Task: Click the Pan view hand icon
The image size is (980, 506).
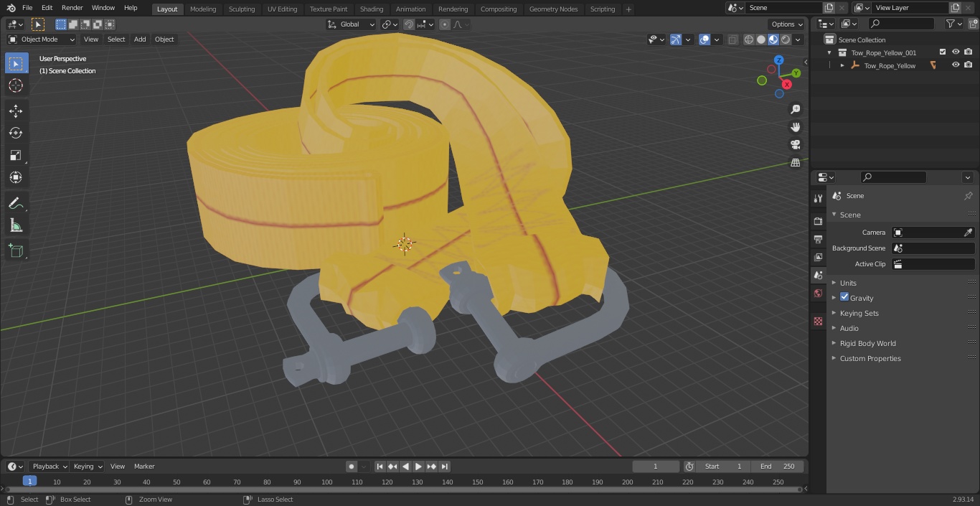Action: tap(795, 127)
